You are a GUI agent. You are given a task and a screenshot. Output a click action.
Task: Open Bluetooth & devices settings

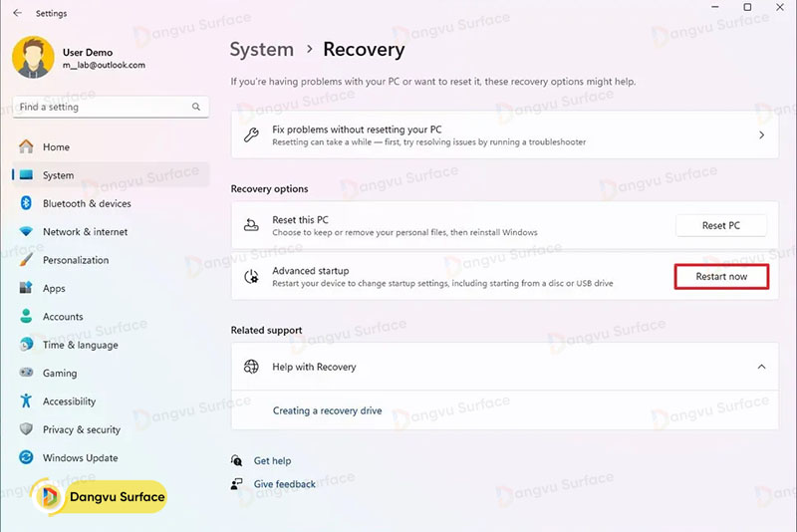click(87, 203)
